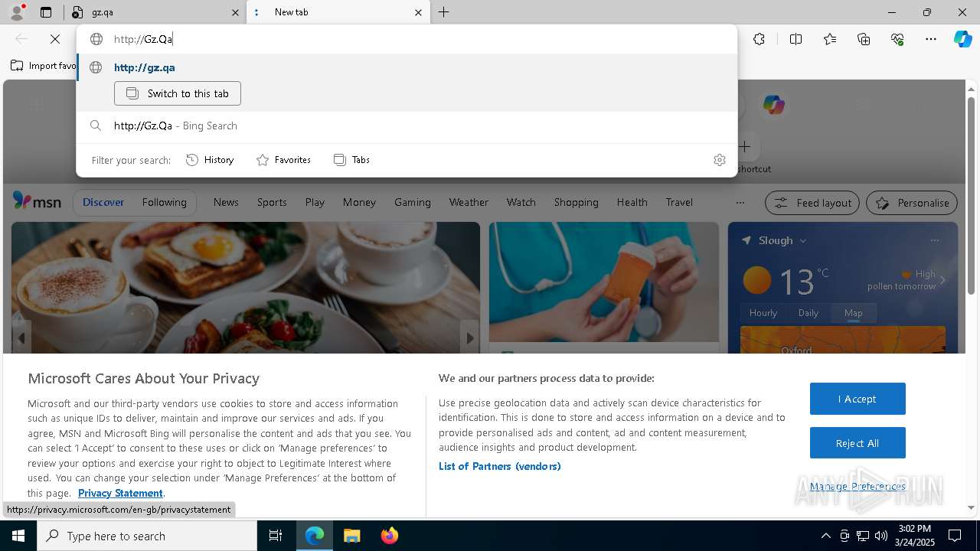Click Switch to this tab button

point(178,93)
